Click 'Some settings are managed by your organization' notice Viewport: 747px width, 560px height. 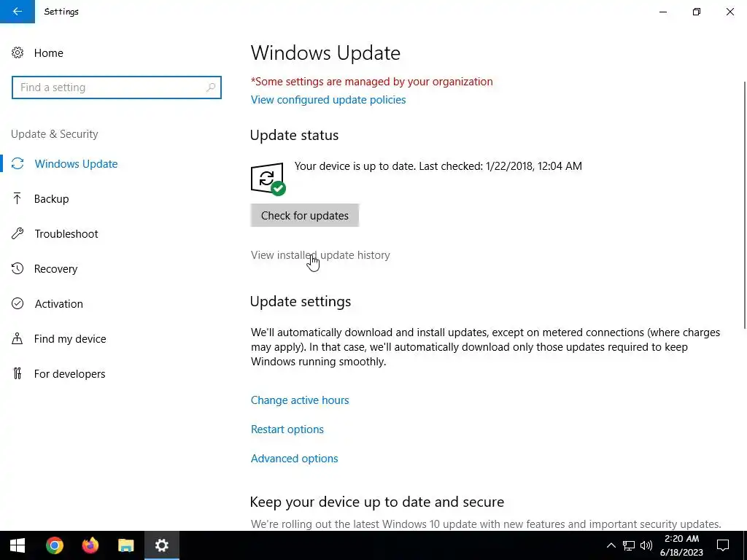371,82
